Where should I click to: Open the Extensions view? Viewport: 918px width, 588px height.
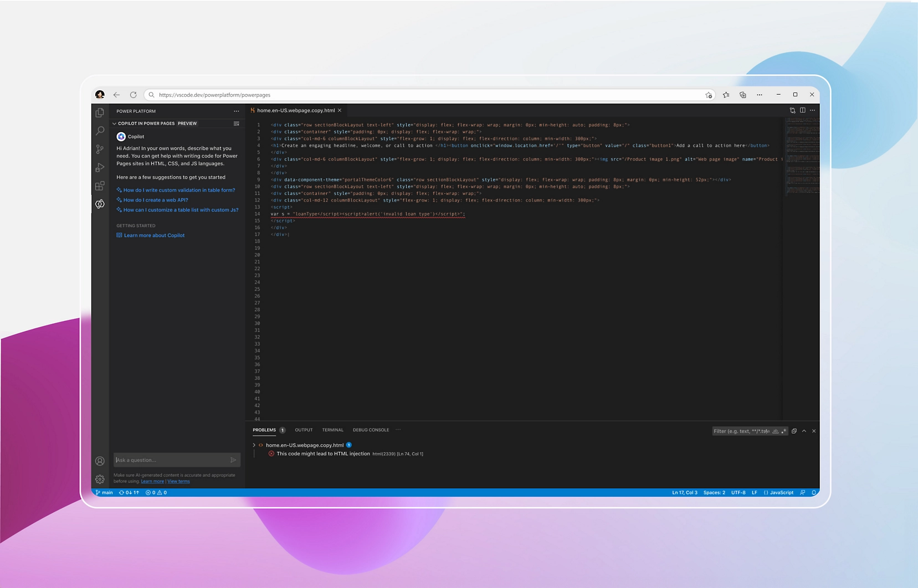[x=100, y=185]
